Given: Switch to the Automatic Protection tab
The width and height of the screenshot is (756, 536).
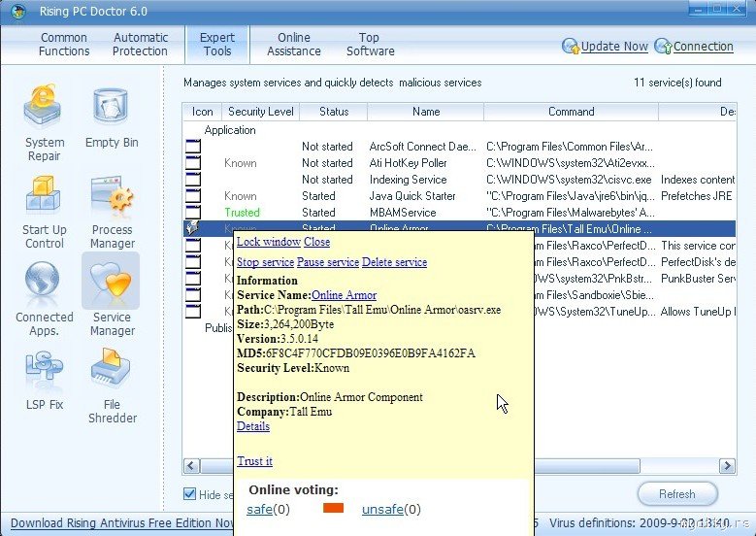Looking at the screenshot, I should [x=140, y=45].
